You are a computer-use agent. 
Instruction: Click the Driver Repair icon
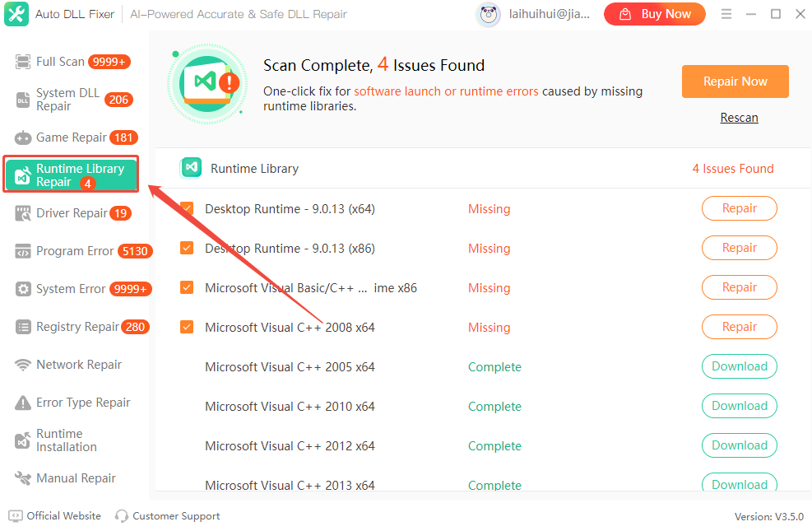(23, 213)
